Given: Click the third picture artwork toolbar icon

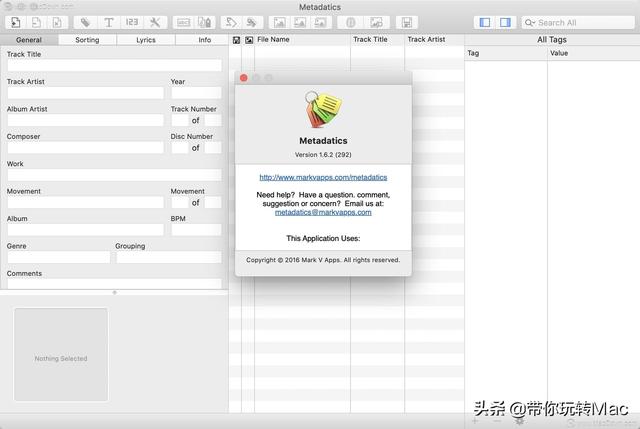Looking at the screenshot, I should 321,22.
